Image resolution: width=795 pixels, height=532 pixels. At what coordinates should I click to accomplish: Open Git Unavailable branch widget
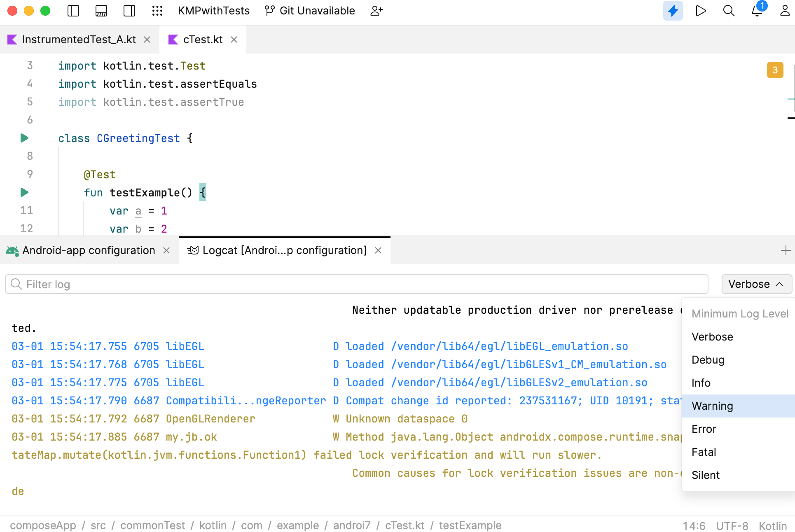310,11
